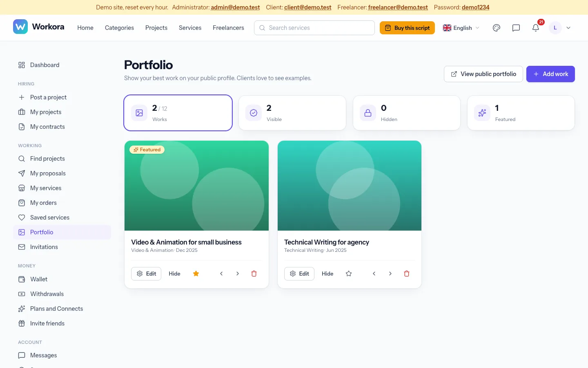Open Saved services in sidebar
The width and height of the screenshot is (588, 368).
click(x=62, y=218)
